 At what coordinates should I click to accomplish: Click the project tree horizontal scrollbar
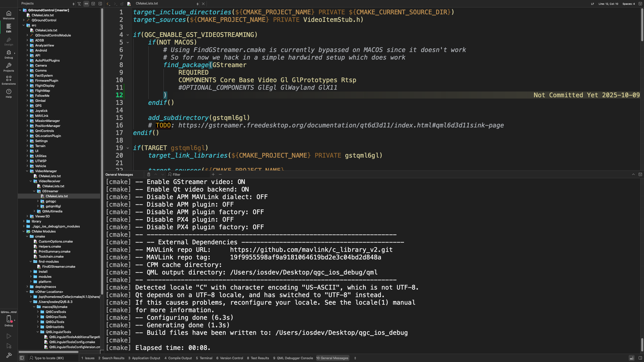(48, 352)
